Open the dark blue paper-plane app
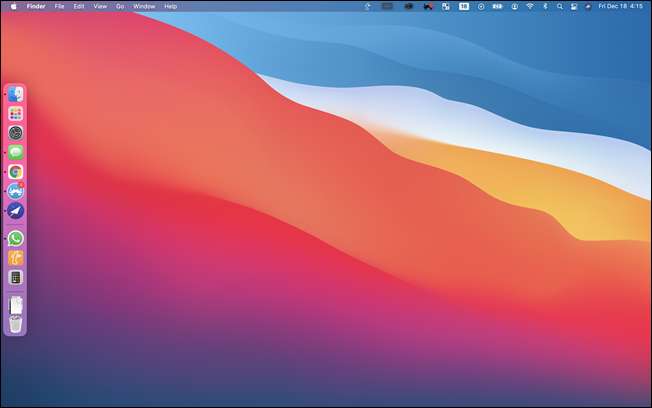 point(16,210)
